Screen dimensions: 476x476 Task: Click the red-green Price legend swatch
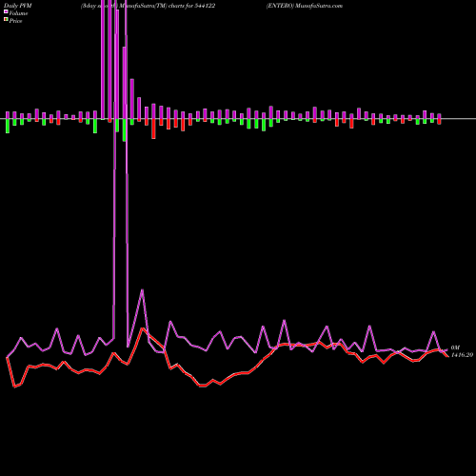[x=6, y=20]
